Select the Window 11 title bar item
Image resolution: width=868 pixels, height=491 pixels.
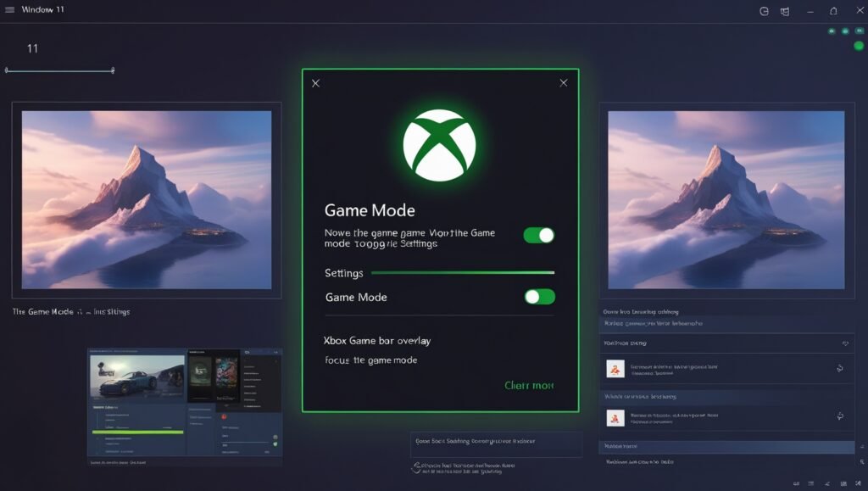click(x=41, y=10)
